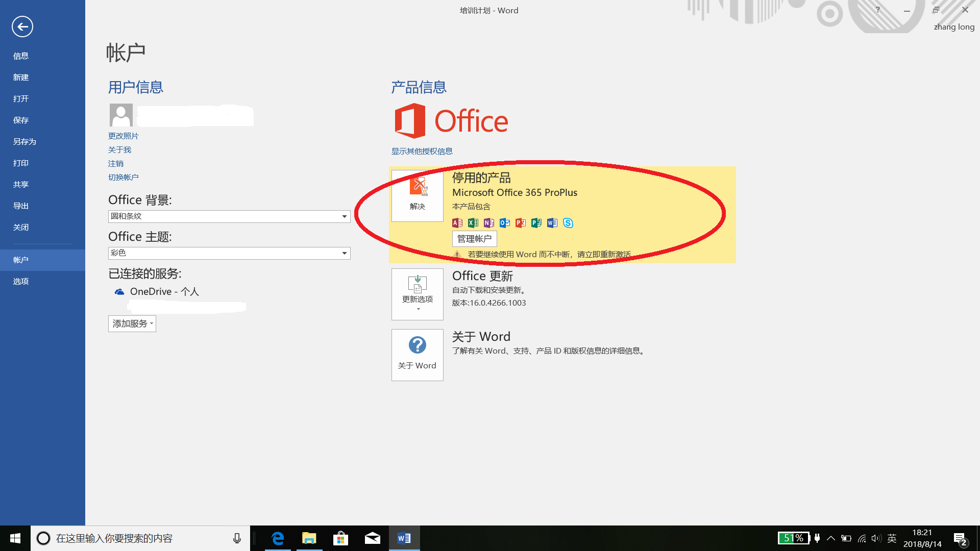Screen dimensions: 980x551
Task: Click the Excel icon in product list
Action: (473, 223)
